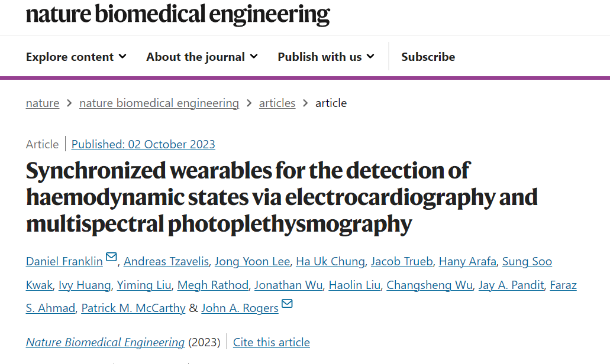Click the email icon beside Daniel Franklin

click(111, 257)
